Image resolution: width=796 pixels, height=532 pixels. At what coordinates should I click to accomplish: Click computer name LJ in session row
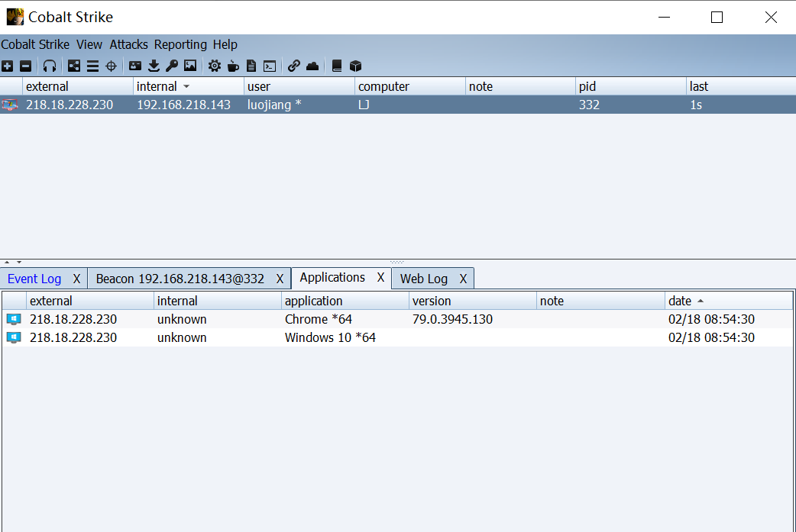click(364, 105)
